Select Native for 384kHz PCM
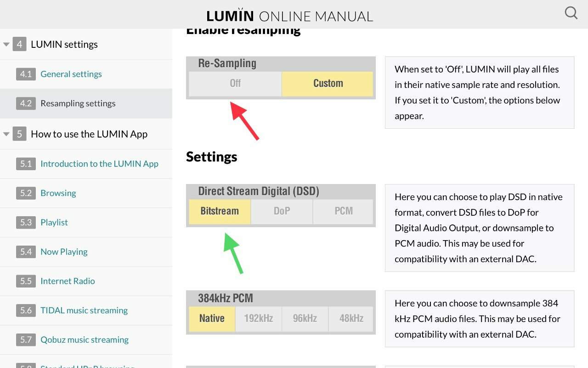Image resolution: width=588 pixels, height=368 pixels. click(x=212, y=318)
